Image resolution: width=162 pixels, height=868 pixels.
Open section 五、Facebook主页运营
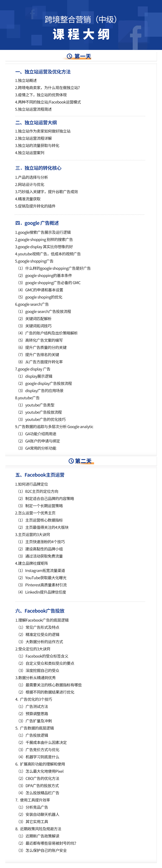[x=40, y=475]
